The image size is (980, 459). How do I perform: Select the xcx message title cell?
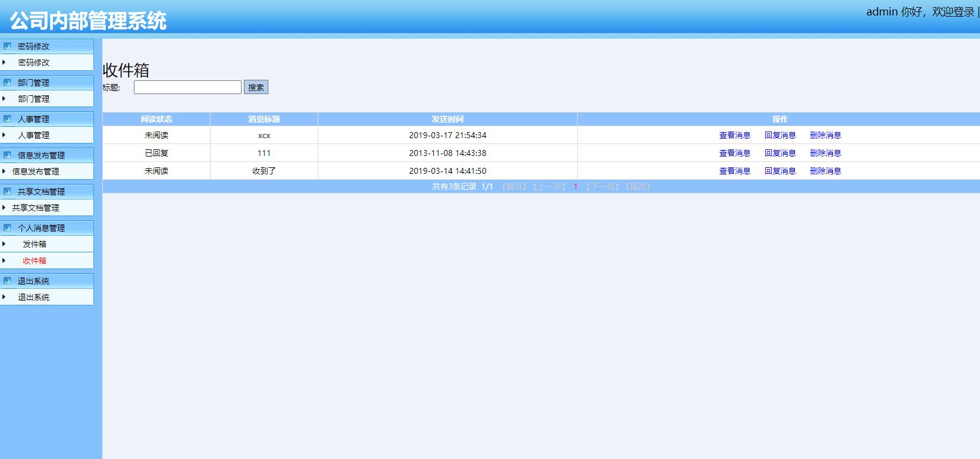264,135
